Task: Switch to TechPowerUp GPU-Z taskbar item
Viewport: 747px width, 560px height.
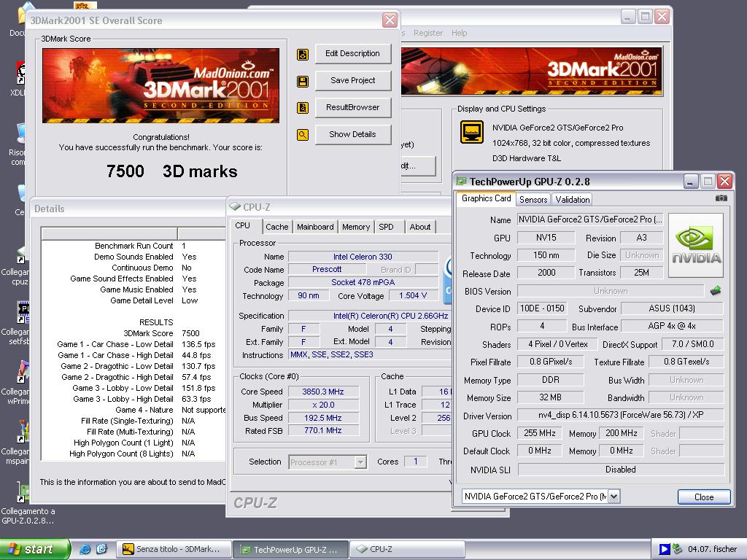Action: pos(290,550)
